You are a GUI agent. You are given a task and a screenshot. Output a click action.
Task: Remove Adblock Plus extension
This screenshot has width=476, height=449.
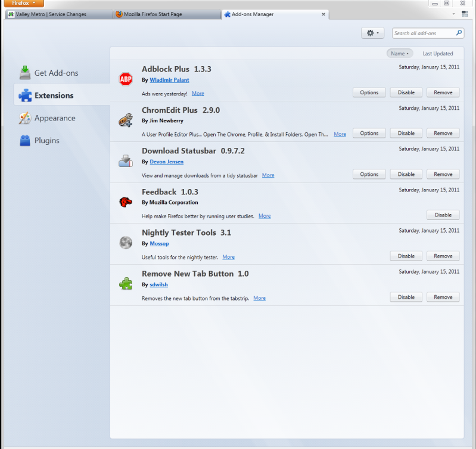(443, 92)
